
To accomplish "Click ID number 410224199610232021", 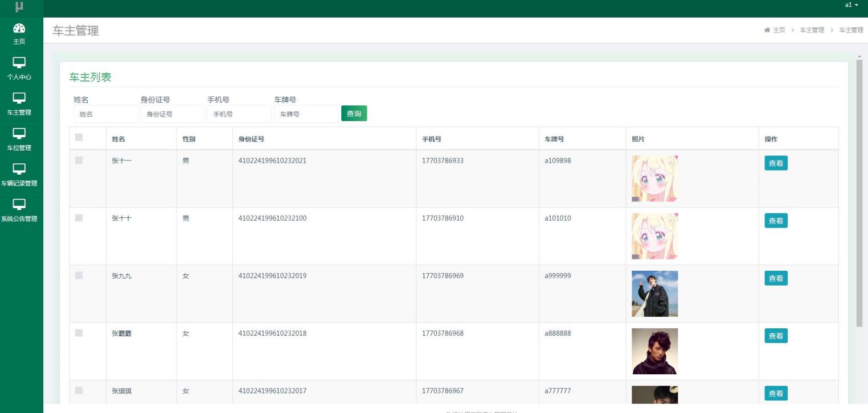I will click(x=272, y=160).
